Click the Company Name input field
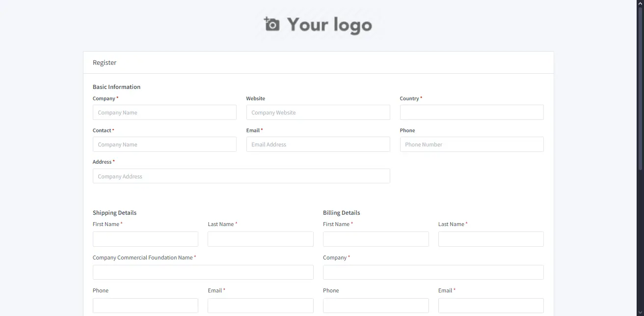 click(164, 112)
